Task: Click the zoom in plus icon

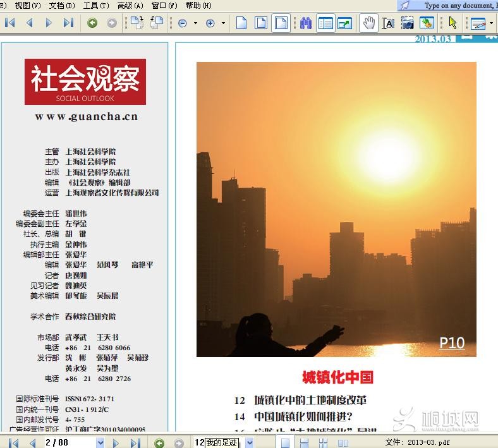Action: click(x=210, y=23)
